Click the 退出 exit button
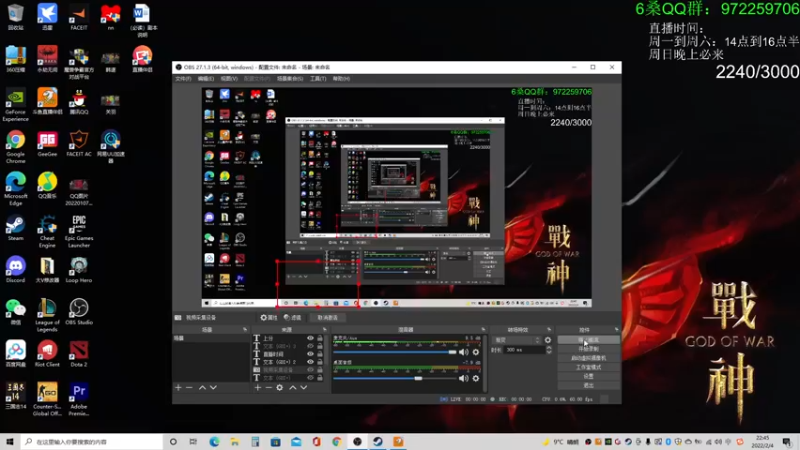 pyautogui.click(x=588, y=386)
